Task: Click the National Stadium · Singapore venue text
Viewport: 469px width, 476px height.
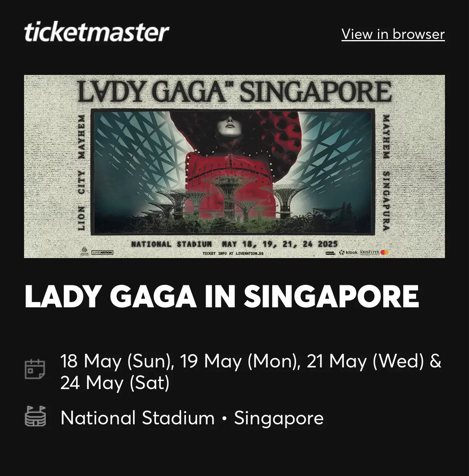Action: tap(192, 418)
